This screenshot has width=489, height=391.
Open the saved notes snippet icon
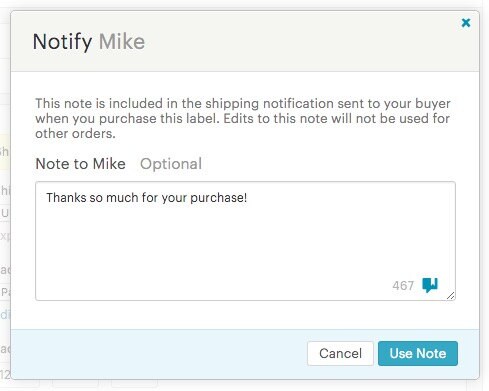click(430, 285)
